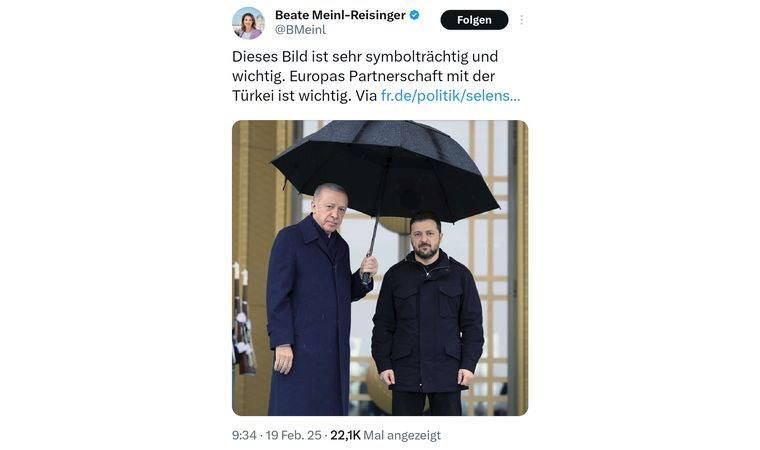Click the blue verified checkmark badge
This screenshot has height=450, width=760.
tap(414, 15)
